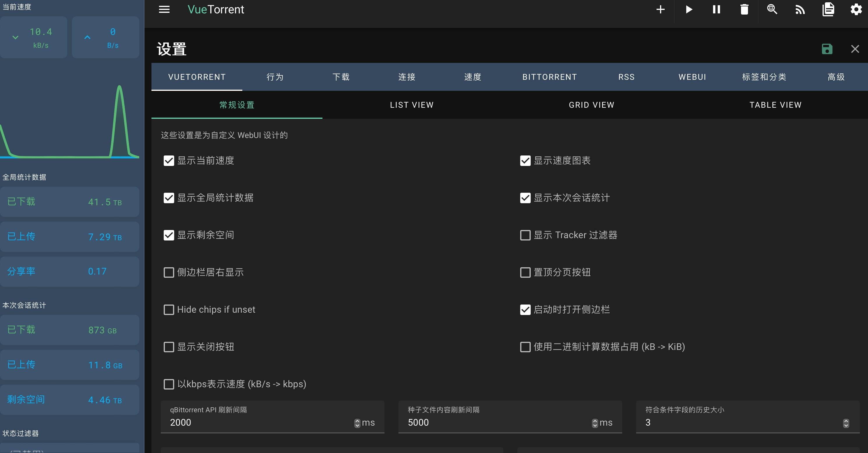
Task: Open the logs document icon
Action: coord(828,9)
